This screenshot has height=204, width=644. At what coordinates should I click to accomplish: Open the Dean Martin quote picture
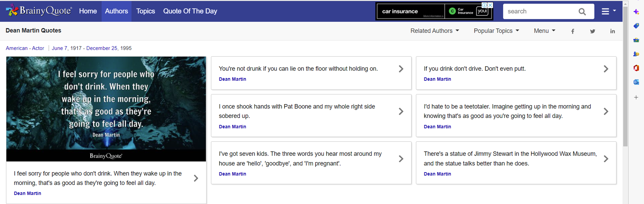[x=106, y=109]
